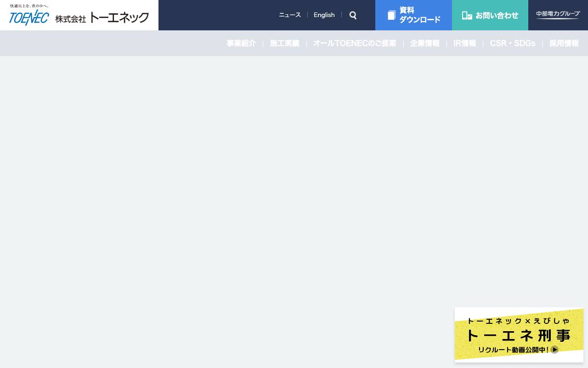Open the IR情報 navigation menu
This screenshot has width=588, height=368.
(x=464, y=43)
